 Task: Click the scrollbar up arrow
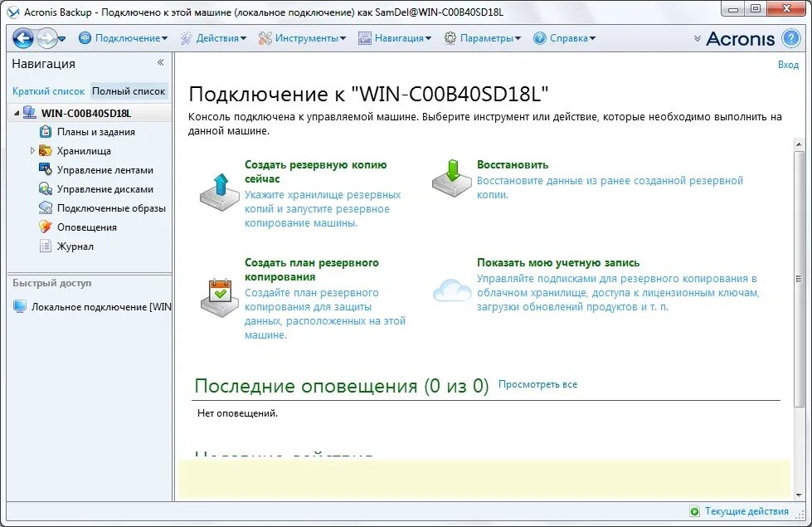(799, 144)
